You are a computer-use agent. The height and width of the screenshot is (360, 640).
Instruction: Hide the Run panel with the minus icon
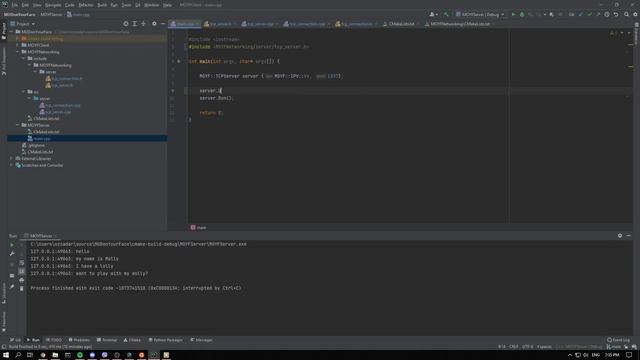628,236
